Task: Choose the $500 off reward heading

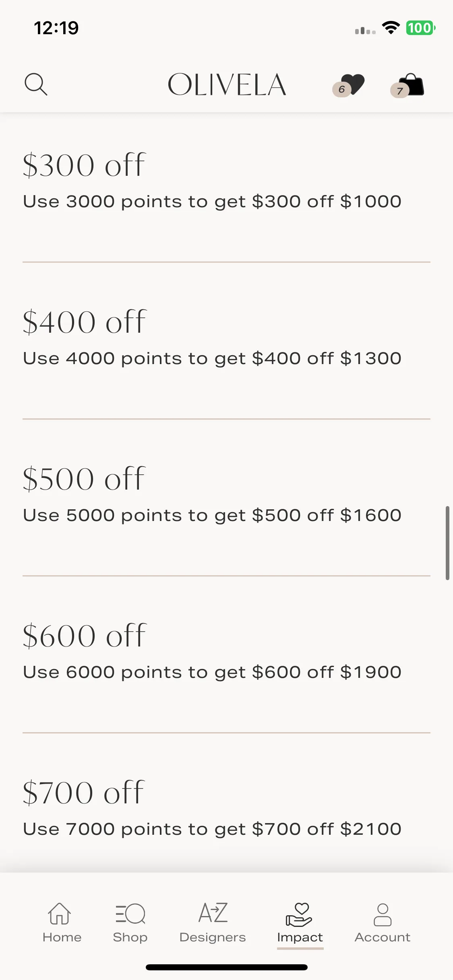Action: [84, 479]
